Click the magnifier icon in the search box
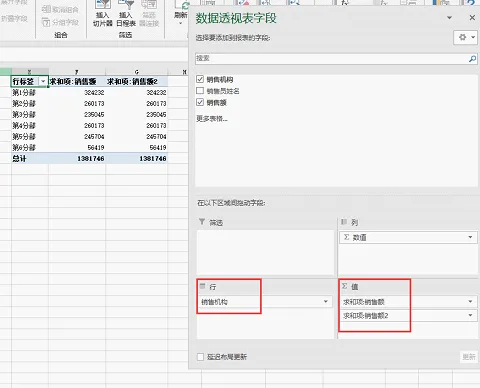 coord(472,59)
